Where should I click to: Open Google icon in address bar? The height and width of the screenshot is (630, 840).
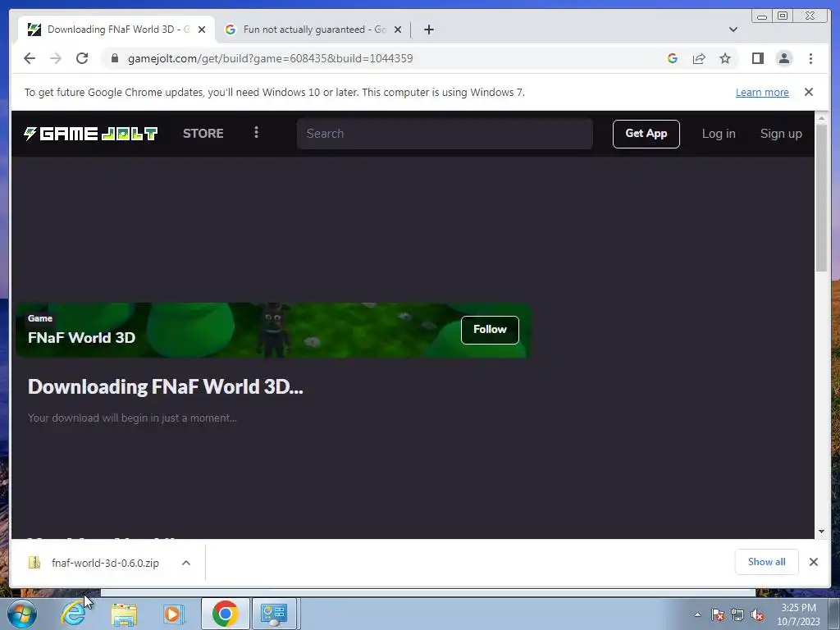click(x=673, y=58)
